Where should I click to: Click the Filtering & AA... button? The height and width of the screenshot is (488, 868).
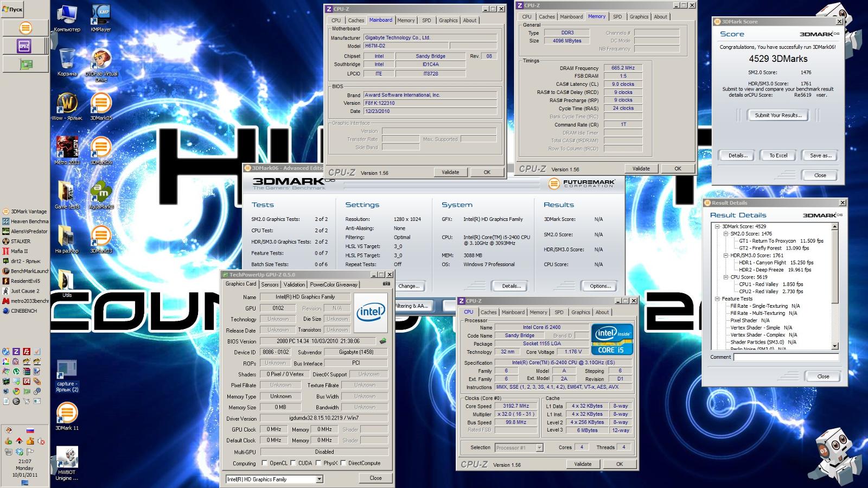click(x=412, y=306)
